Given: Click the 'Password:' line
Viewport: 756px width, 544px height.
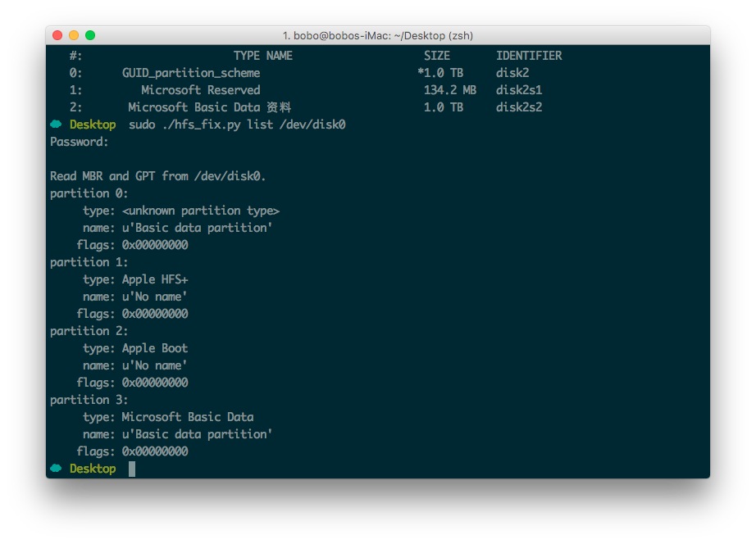Looking at the screenshot, I should tap(79, 142).
